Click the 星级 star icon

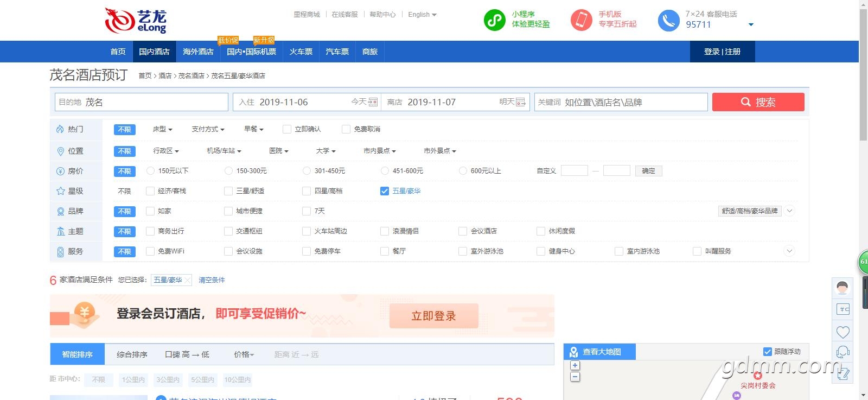point(60,191)
